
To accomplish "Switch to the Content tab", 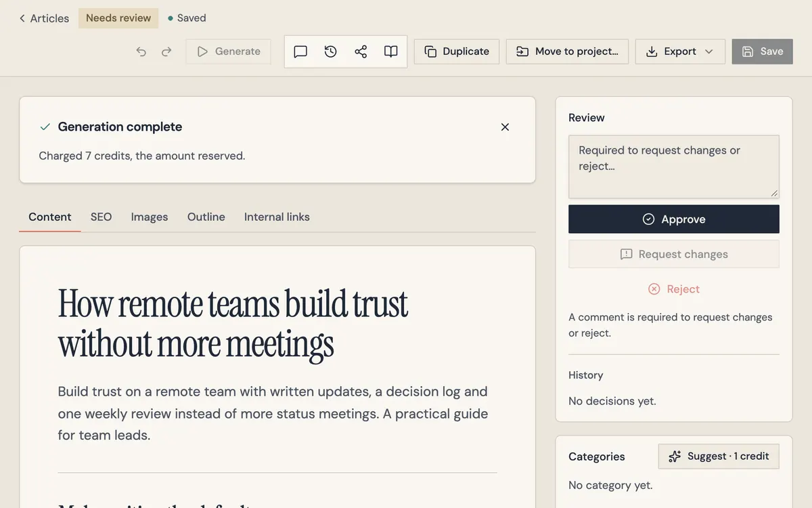I will tap(50, 217).
